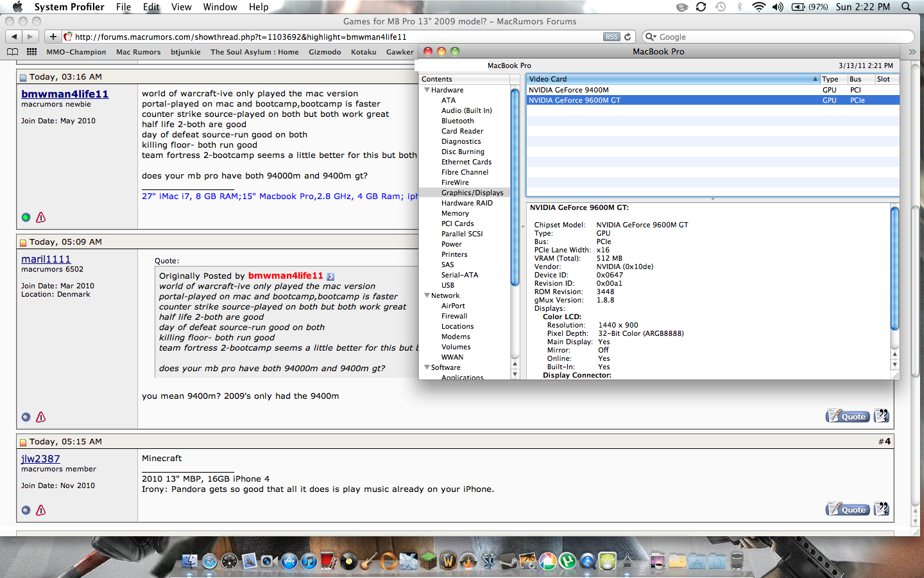Open bmwman4life11 profile link
The image size is (924, 578).
pos(65,94)
